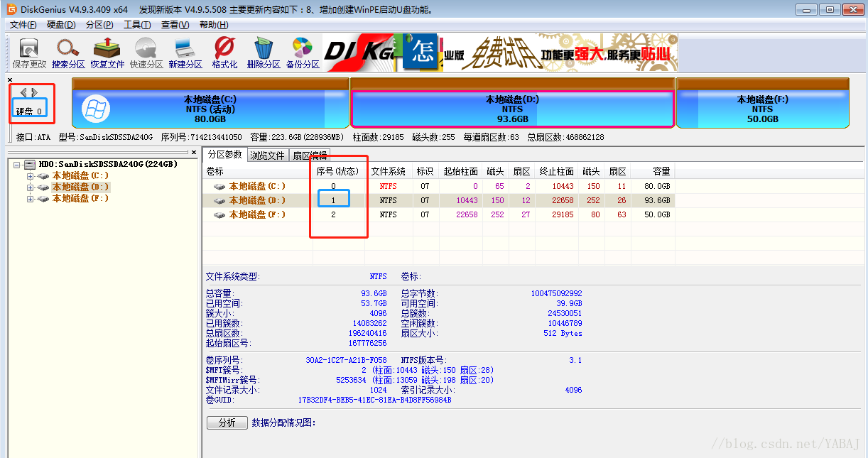Open the 帮助(H) menu

click(x=213, y=24)
